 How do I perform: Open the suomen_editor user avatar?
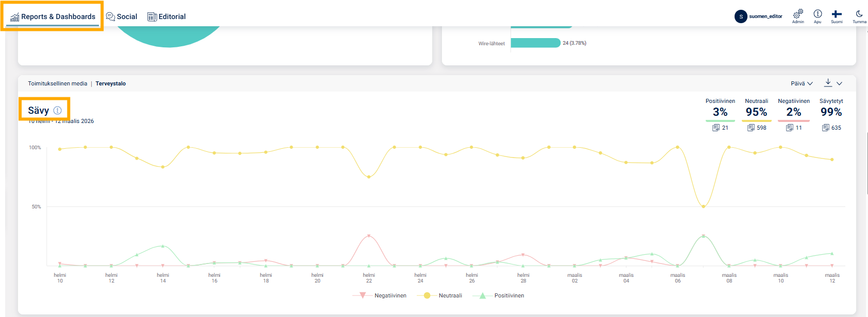(741, 16)
